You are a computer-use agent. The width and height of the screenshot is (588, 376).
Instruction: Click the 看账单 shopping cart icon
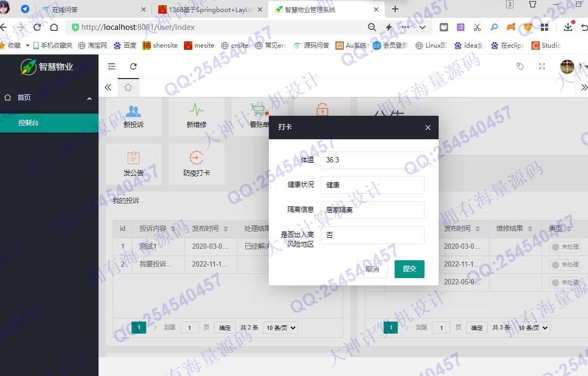pos(259,111)
